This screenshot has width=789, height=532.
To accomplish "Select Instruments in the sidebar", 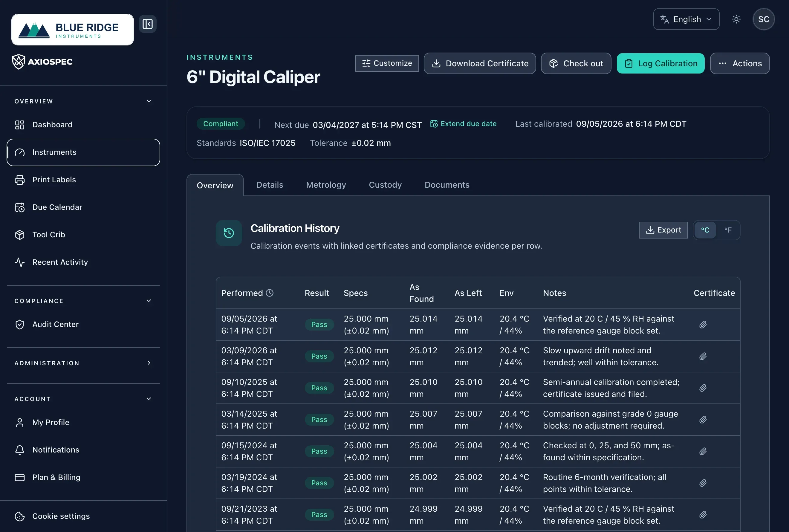I will click(83, 152).
